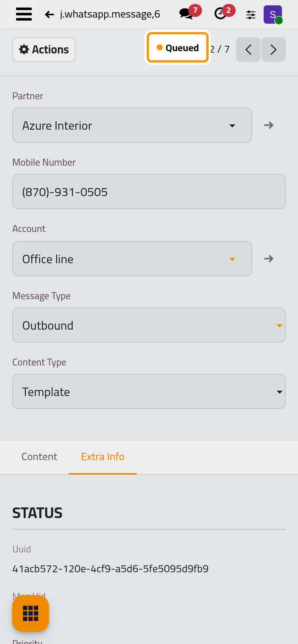Switch to the Content tab
Image resolution: width=298 pixels, height=644 pixels.
click(x=39, y=457)
